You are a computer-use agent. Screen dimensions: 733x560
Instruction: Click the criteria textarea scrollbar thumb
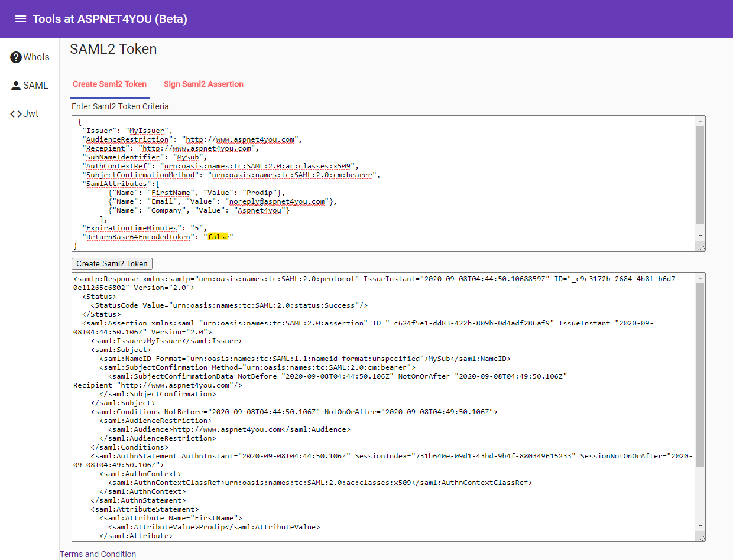click(700, 175)
